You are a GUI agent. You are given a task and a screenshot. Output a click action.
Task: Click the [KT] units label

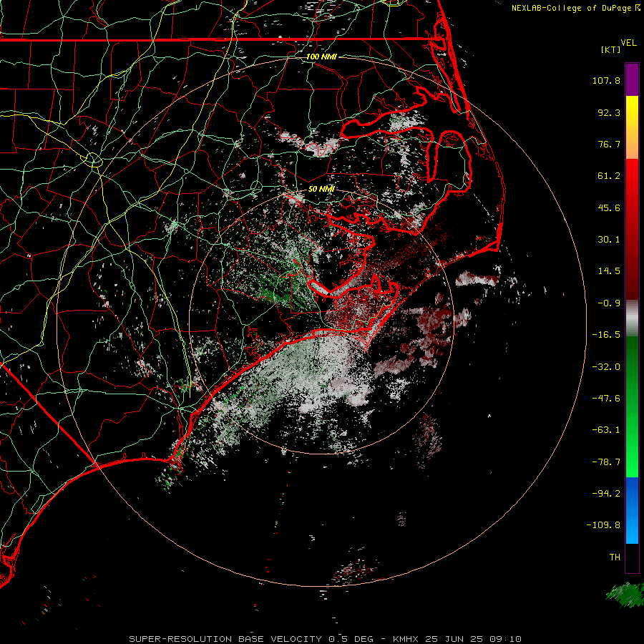[x=610, y=49]
